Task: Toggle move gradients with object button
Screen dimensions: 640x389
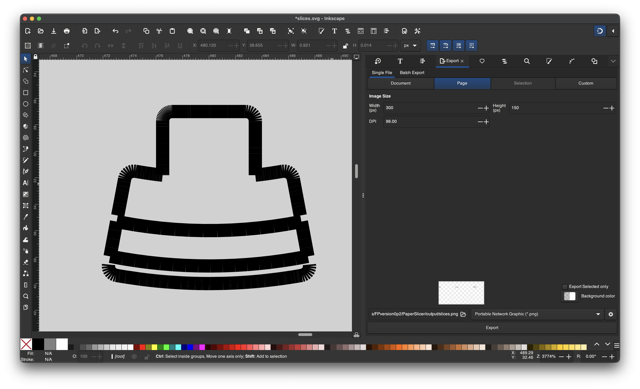Action: [459, 46]
